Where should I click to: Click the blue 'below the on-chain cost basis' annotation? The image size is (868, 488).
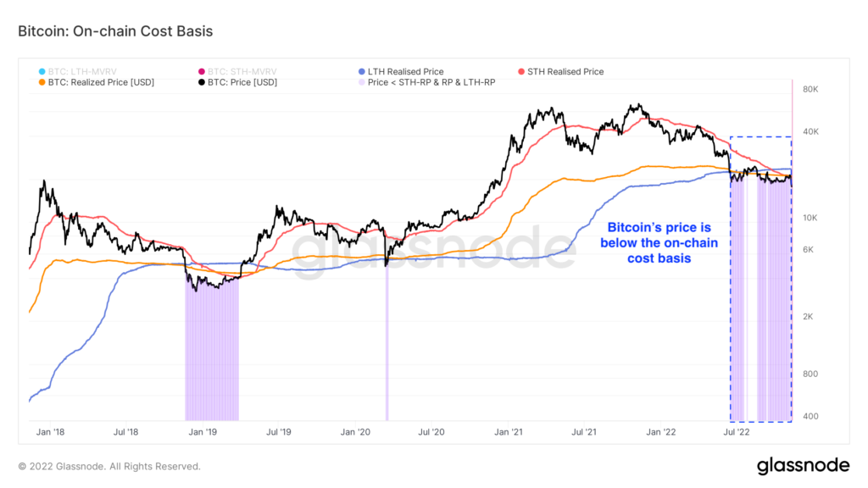click(x=657, y=243)
